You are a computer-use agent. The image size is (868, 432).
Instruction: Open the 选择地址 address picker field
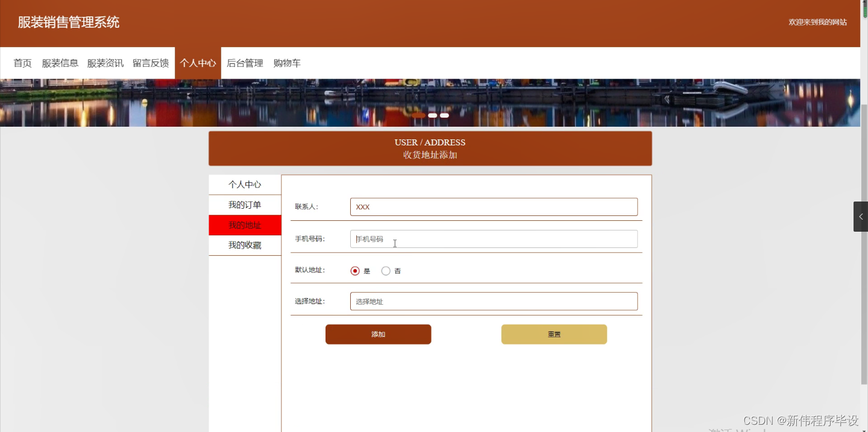(x=494, y=300)
